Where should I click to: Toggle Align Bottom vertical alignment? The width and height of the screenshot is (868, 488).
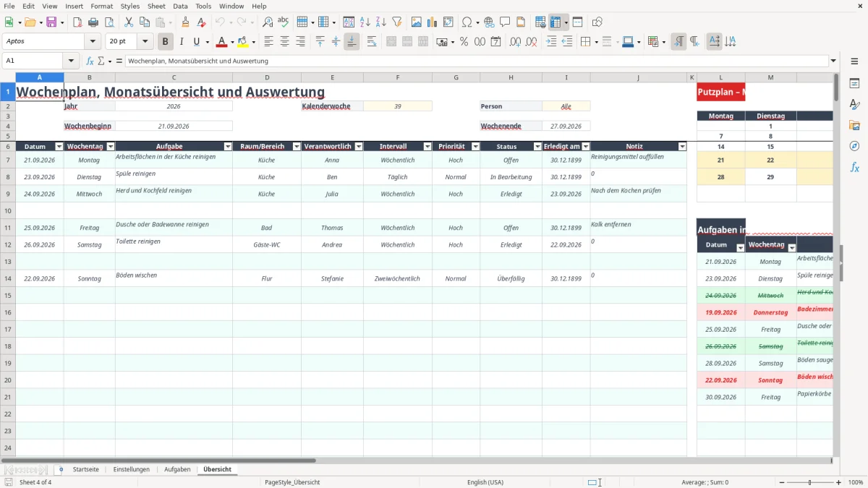coord(352,42)
